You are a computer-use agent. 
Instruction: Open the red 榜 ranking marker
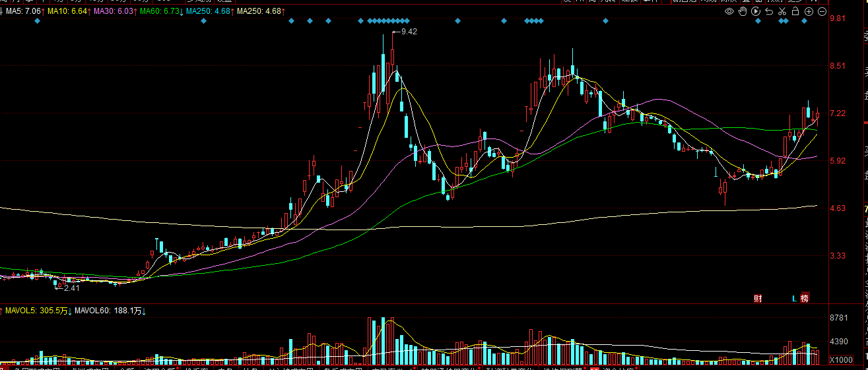click(x=804, y=298)
